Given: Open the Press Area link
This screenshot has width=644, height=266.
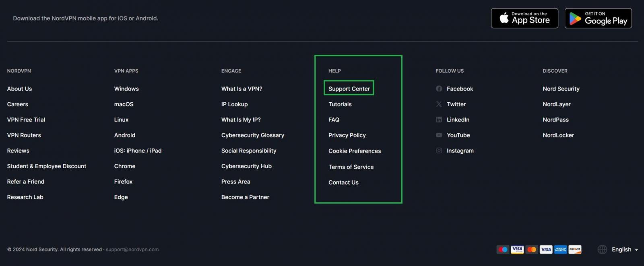Looking at the screenshot, I should 235,181.
